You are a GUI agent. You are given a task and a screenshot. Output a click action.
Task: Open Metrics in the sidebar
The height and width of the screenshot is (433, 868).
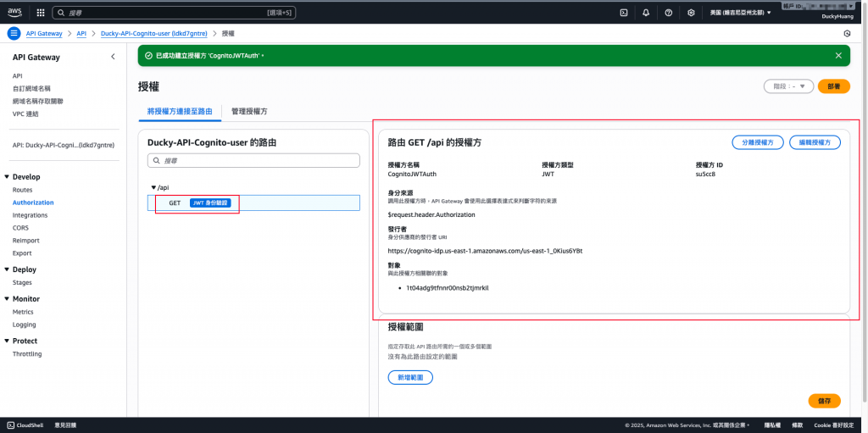23,312
